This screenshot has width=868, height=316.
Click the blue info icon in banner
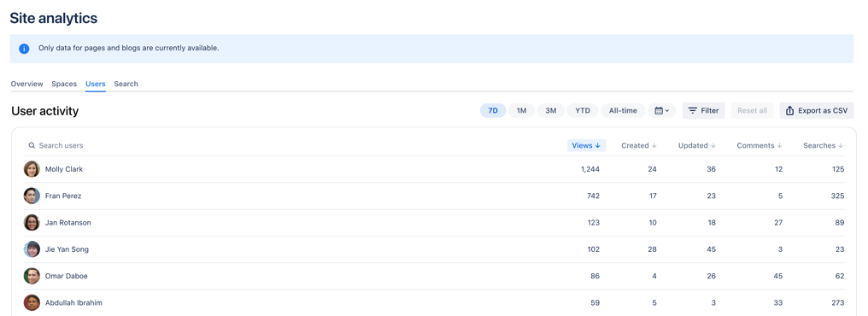click(x=25, y=49)
